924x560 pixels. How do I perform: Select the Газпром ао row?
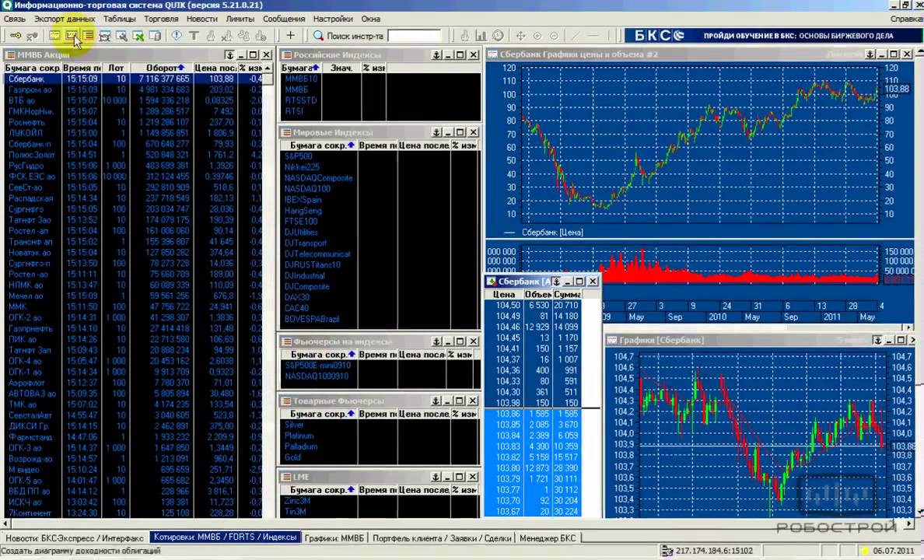[x=134, y=89]
